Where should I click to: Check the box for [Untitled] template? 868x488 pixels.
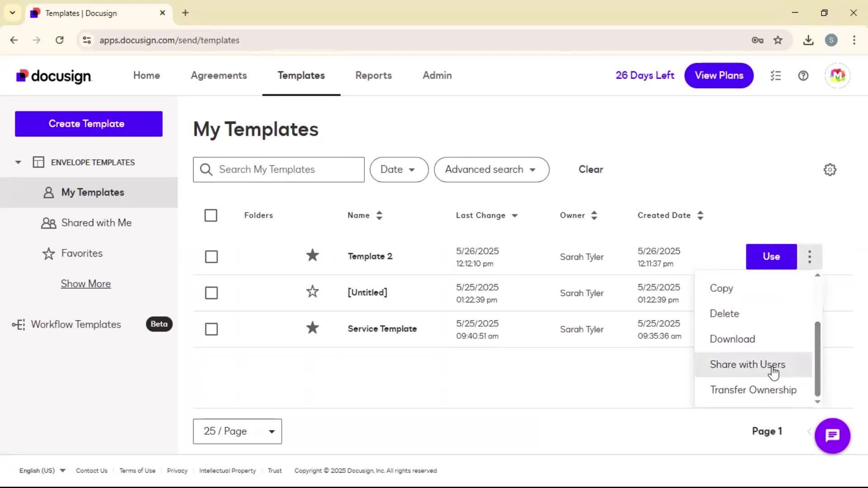coord(211,293)
